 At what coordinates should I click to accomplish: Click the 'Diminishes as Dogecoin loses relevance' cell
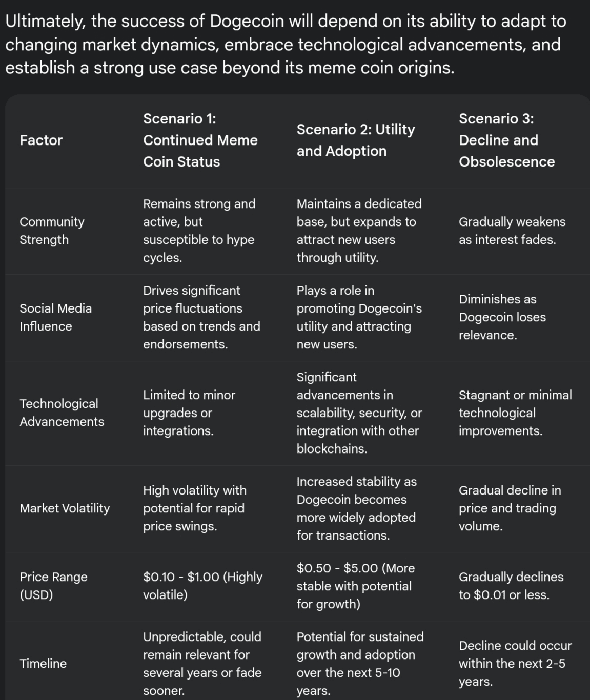[x=502, y=317]
